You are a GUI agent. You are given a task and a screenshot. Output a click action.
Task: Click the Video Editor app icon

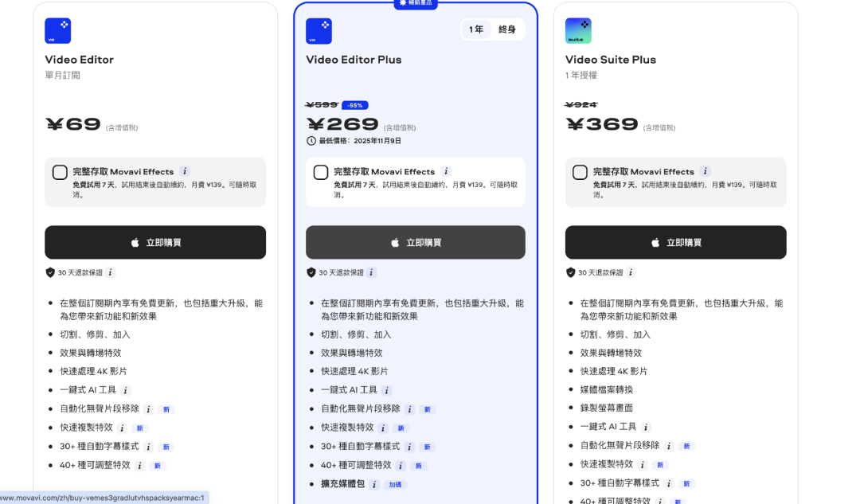coord(58,30)
